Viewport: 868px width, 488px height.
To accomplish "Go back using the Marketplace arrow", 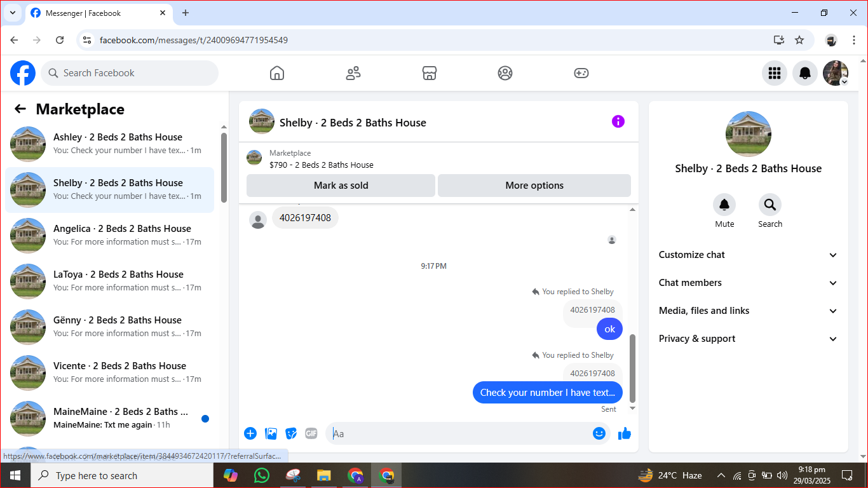I will click(x=20, y=109).
